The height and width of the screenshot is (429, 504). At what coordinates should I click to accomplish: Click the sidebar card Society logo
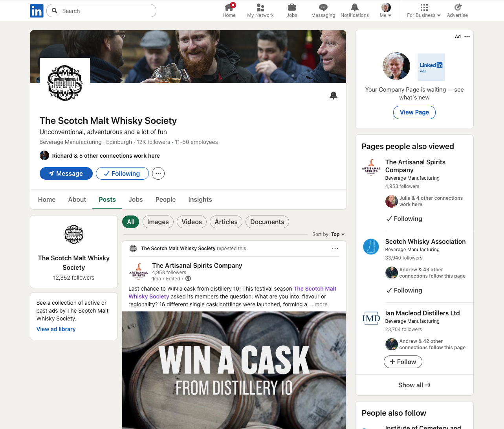(74, 235)
